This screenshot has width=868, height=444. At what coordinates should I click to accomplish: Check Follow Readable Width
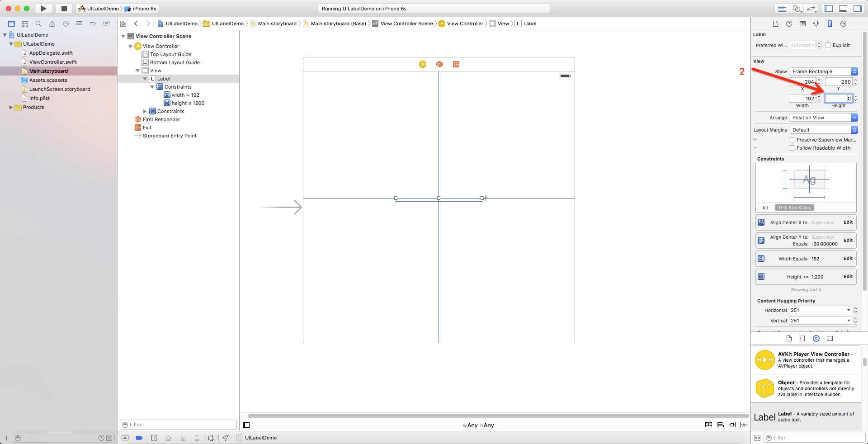(792, 148)
